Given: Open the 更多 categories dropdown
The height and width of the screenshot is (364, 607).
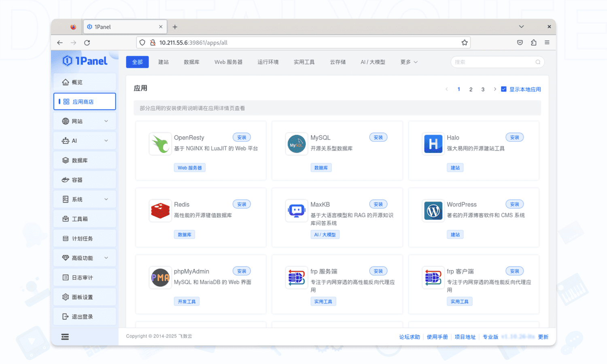Looking at the screenshot, I should coord(409,62).
